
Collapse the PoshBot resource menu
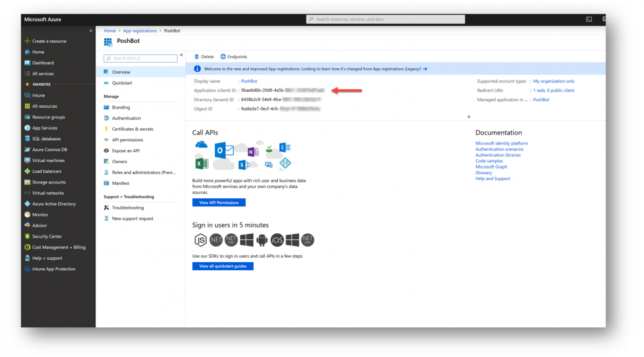click(181, 55)
